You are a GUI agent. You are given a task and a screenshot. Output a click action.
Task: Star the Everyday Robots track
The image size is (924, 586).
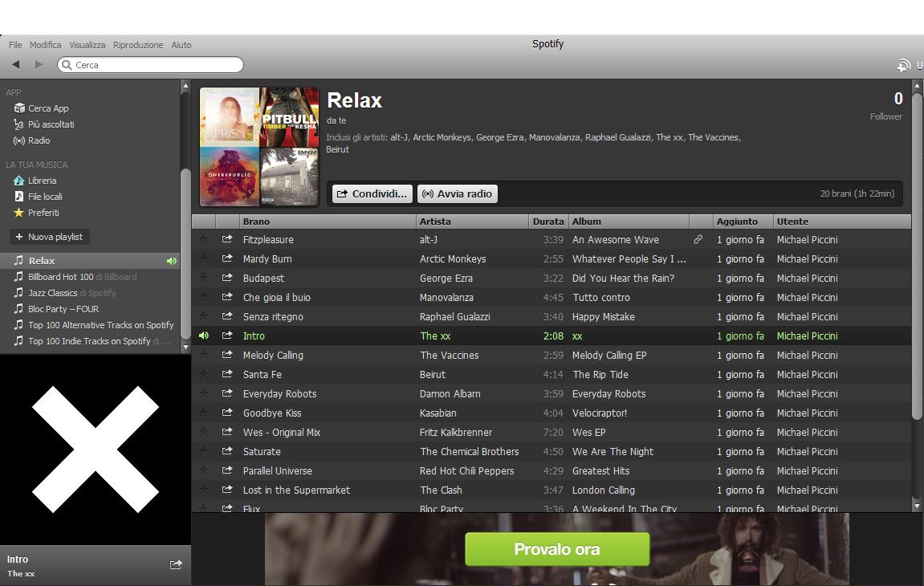(204, 393)
